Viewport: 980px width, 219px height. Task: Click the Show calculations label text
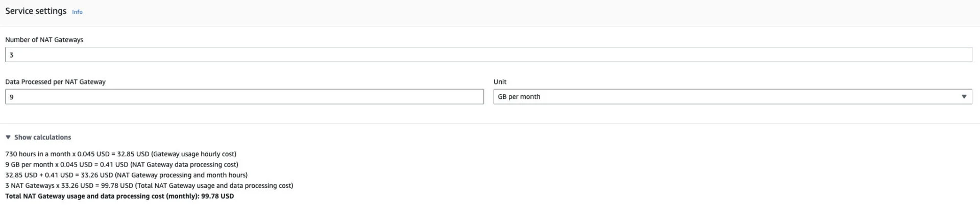(x=42, y=137)
